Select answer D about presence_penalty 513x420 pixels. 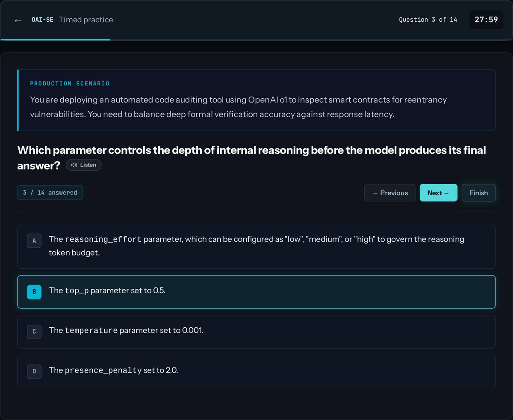256,371
